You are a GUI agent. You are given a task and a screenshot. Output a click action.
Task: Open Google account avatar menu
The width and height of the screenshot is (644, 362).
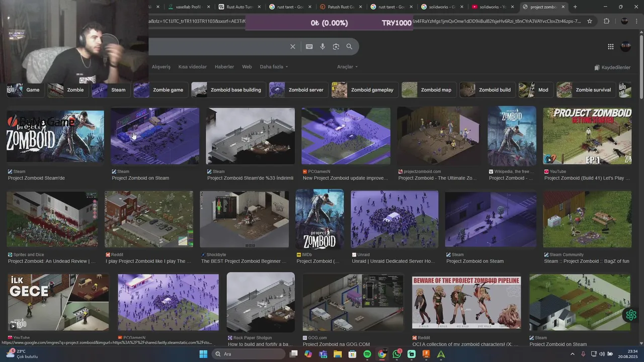626,46
